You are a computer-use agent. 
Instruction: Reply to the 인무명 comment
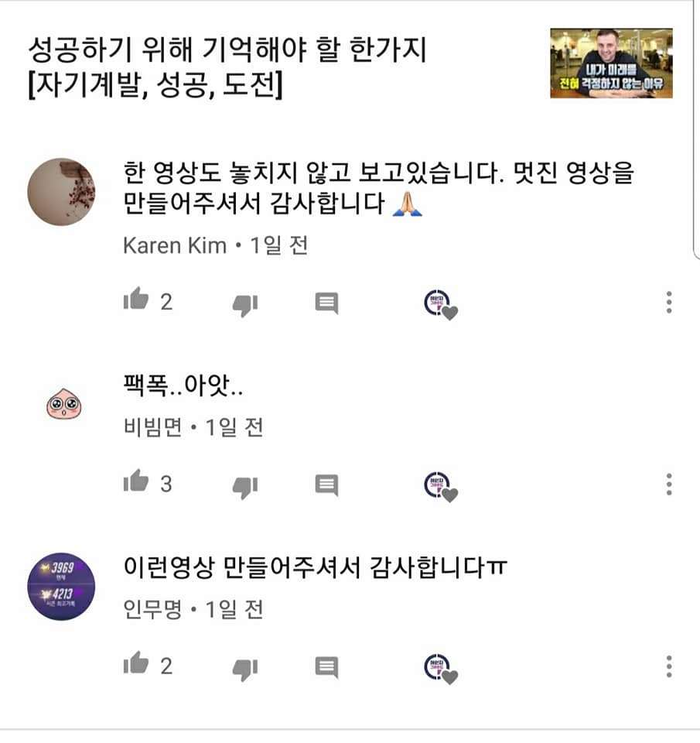click(326, 667)
